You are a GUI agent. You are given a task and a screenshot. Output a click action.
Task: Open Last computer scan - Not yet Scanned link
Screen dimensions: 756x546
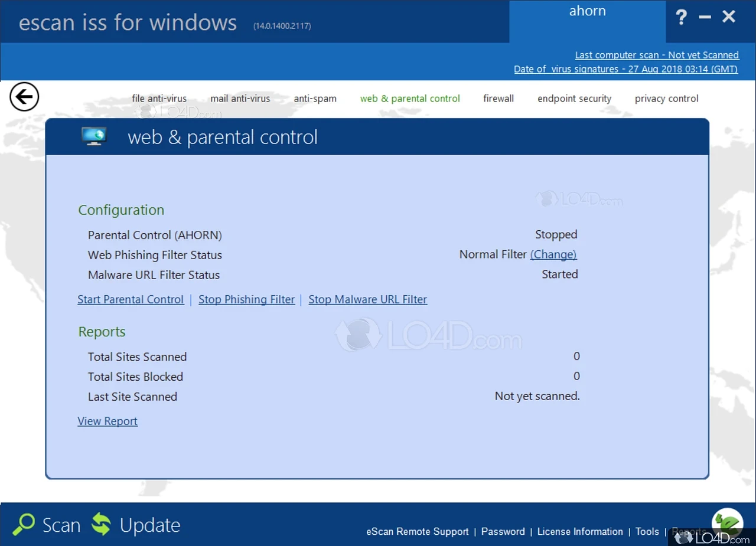coord(657,55)
